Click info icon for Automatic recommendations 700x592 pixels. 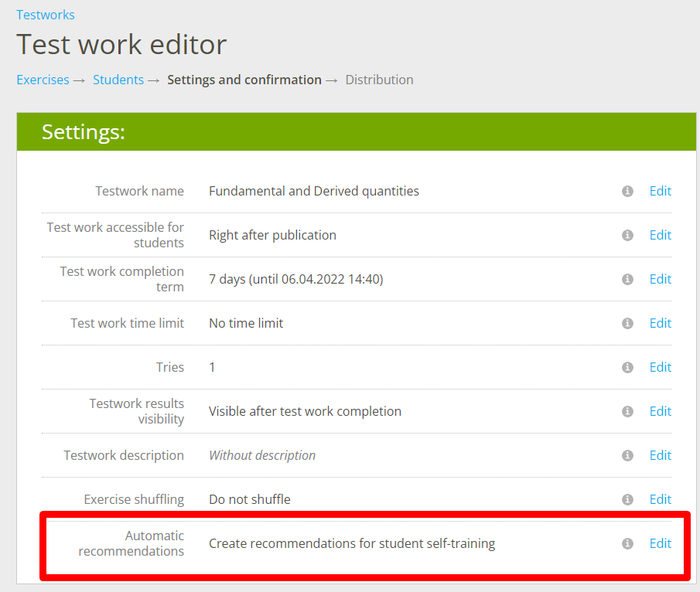tap(627, 543)
